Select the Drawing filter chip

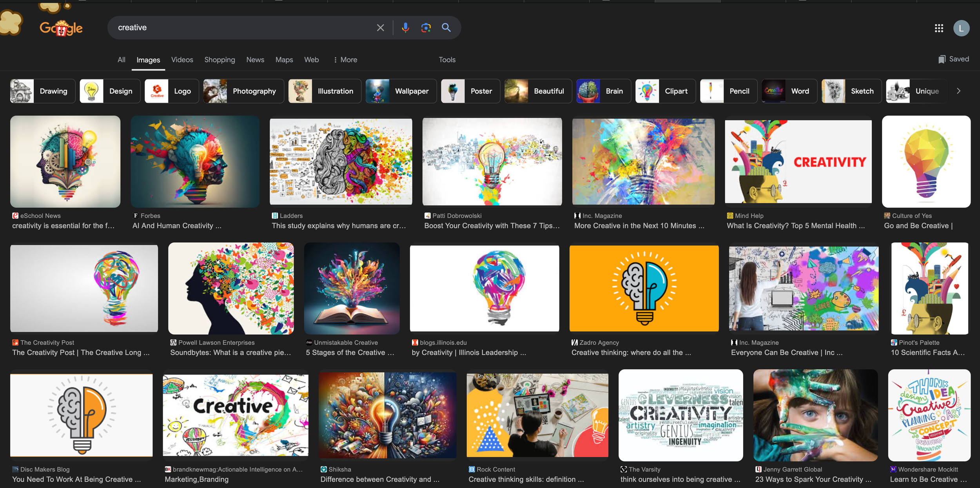[x=43, y=91]
